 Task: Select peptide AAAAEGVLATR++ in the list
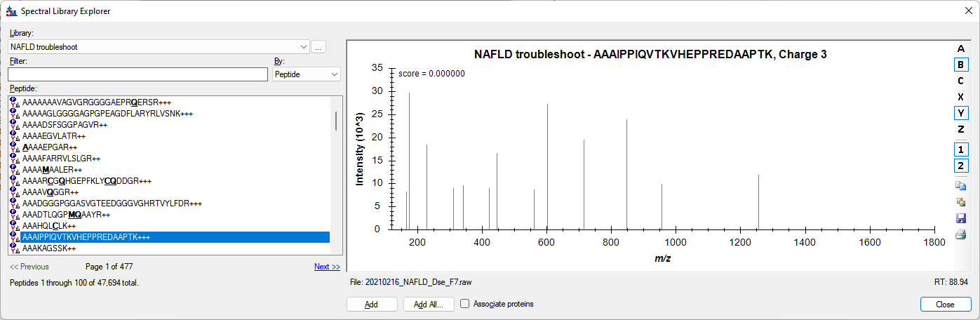[54, 136]
